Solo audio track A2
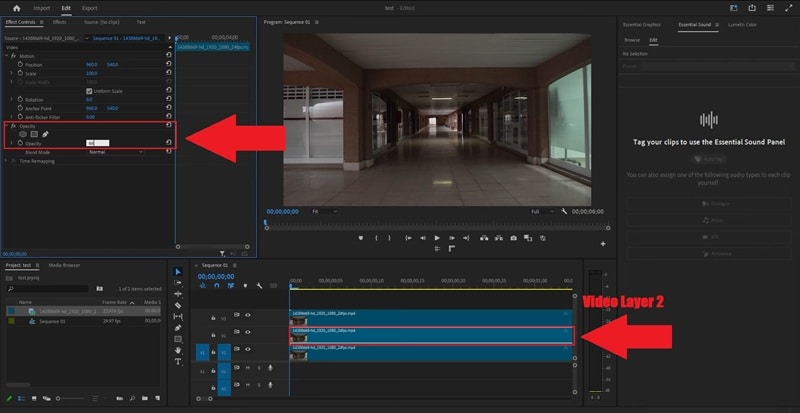The height and width of the screenshot is (413, 800). [259, 384]
